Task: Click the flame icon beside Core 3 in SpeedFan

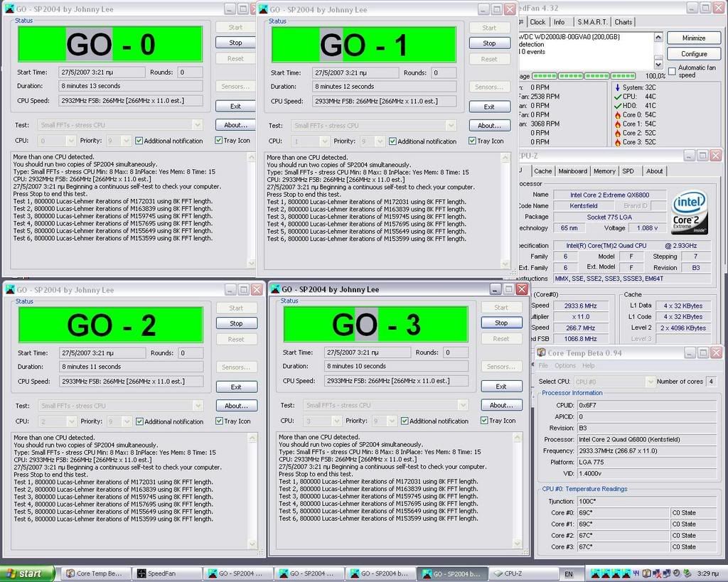Action: pyautogui.click(x=618, y=142)
